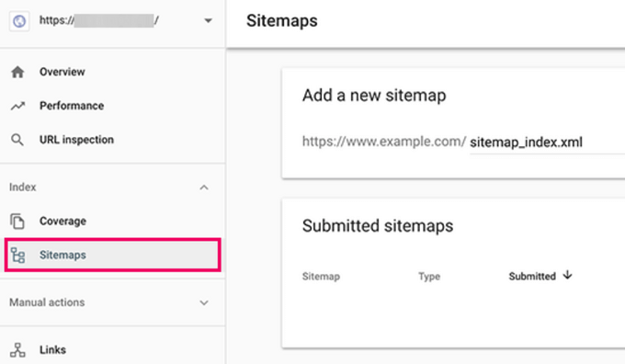Click the Sitemap column header

coord(321,277)
